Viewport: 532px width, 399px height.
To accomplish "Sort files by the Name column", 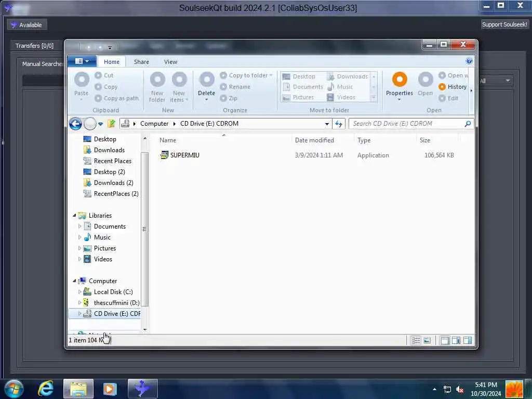I will tap(223, 140).
